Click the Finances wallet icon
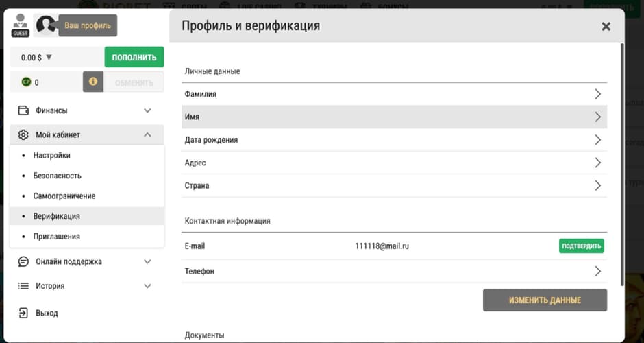The height and width of the screenshot is (343, 644). coord(23,110)
